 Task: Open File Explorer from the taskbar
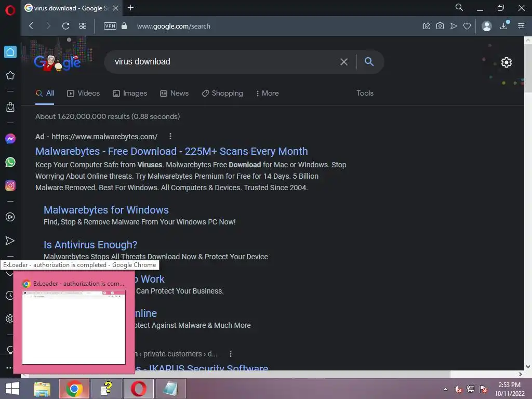coord(42,389)
